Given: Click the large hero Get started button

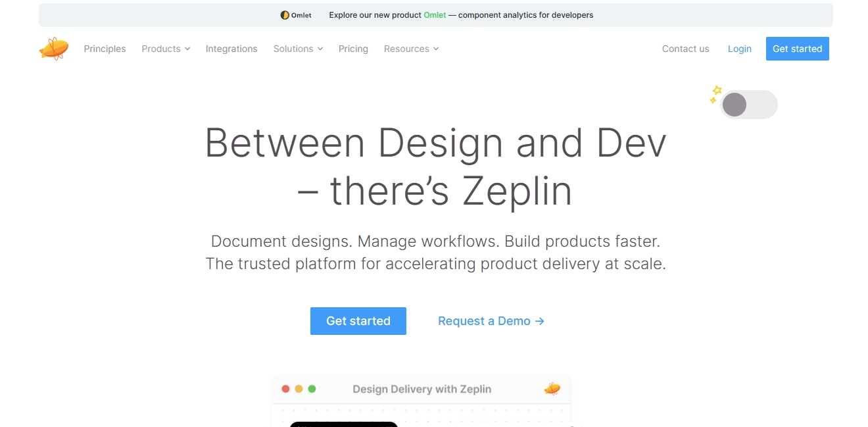Looking at the screenshot, I should [358, 321].
